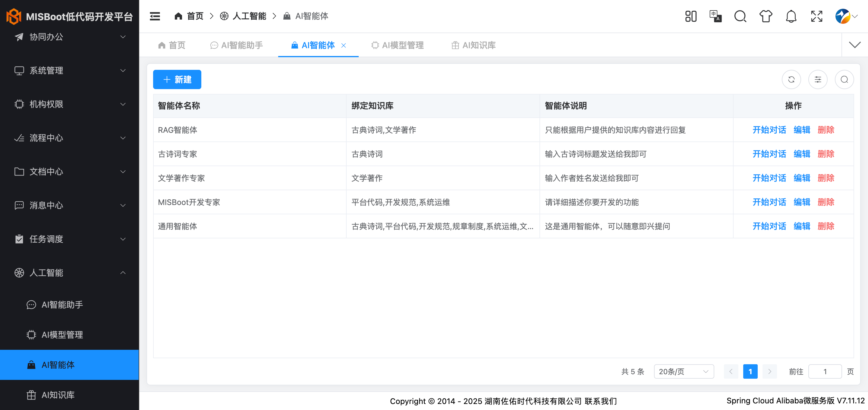Switch language via translate icon
868x410 pixels.
[x=715, y=16]
